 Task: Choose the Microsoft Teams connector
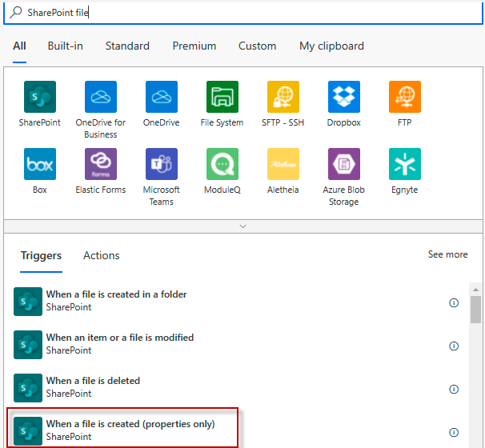tap(162, 164)
